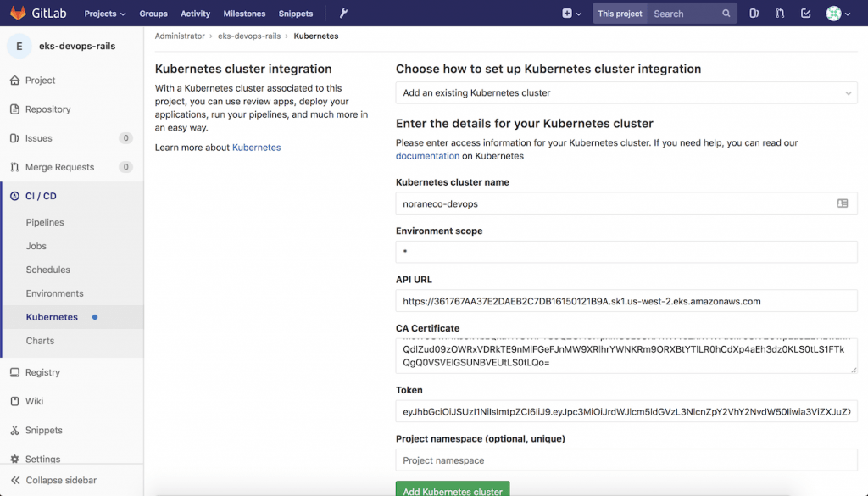Open the admin area wrench icon

[x=344, y=14]
